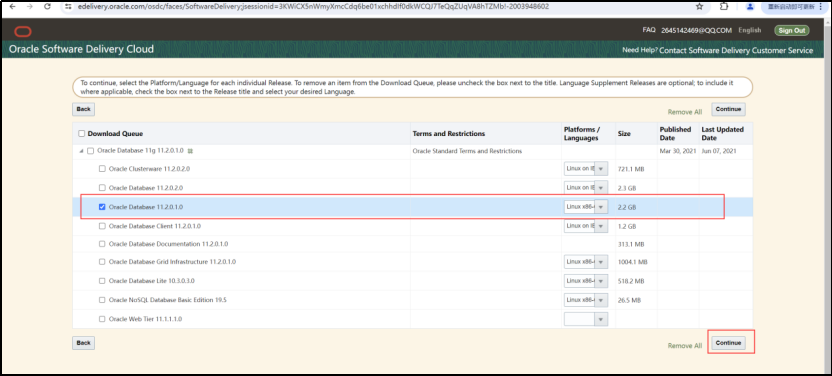Image resolution: width=832 pixels, height=376 pixels.
Task: Check the Oracle Database 11.2.0.2.0 checkbox
Action: 102,188
